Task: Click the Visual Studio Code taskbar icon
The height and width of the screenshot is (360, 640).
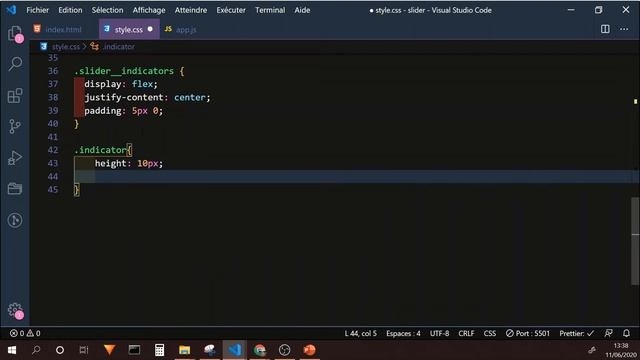Action: pos(235,350)
